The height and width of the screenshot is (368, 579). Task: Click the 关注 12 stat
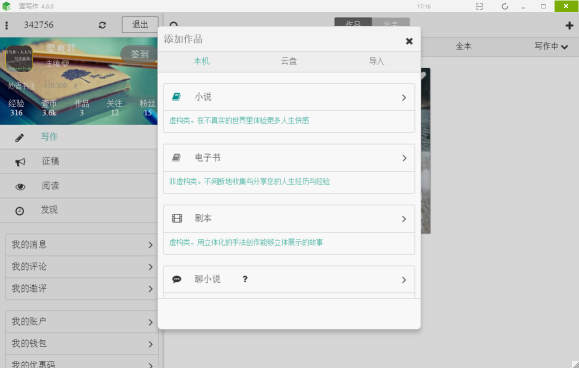114,108
